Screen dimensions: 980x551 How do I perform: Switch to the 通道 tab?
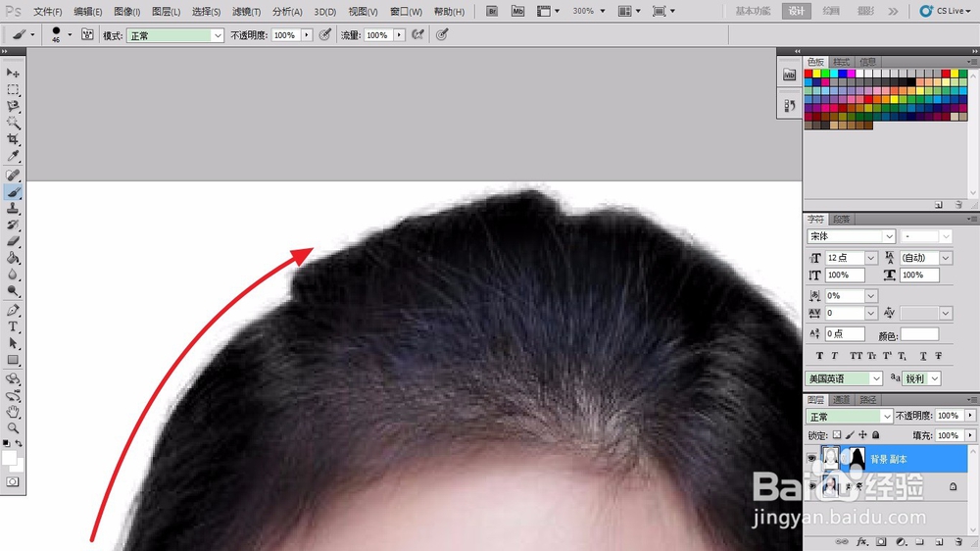[x=841, y=400]
